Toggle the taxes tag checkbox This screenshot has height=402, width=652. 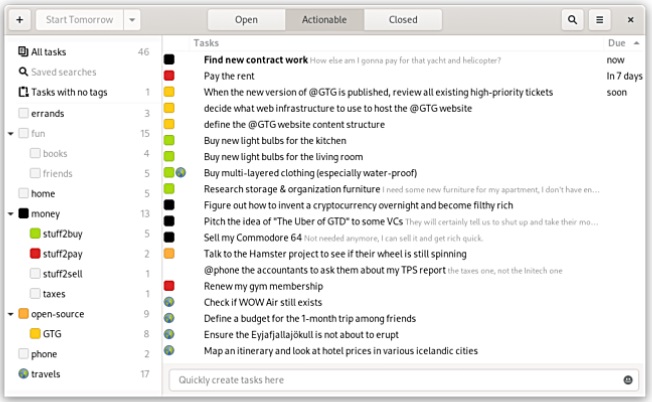(35, 293)
